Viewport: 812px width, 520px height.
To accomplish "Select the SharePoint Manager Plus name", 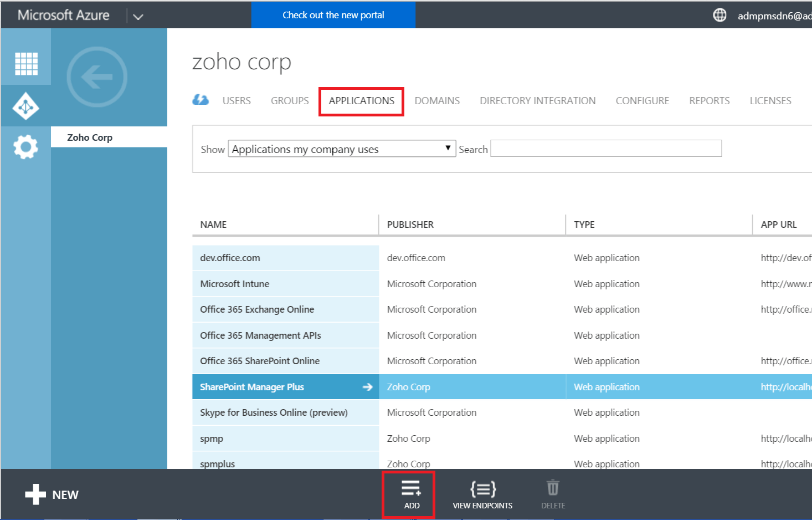I will pos(252,387).
